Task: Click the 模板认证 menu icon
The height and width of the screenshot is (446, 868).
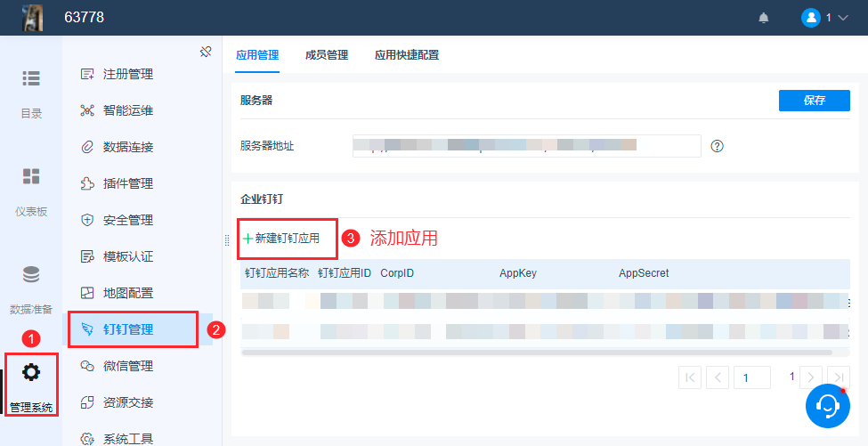Action: [x=87, y=256]
